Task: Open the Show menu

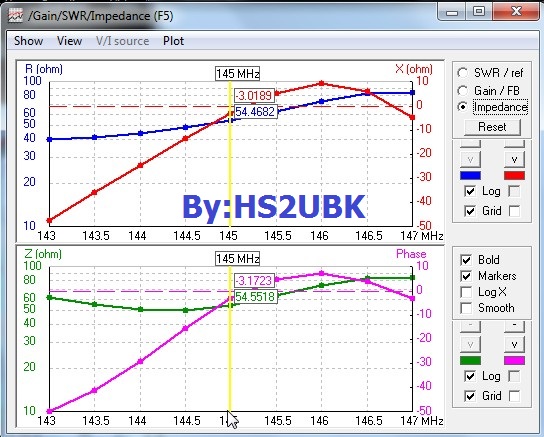Action: point(28,41)
